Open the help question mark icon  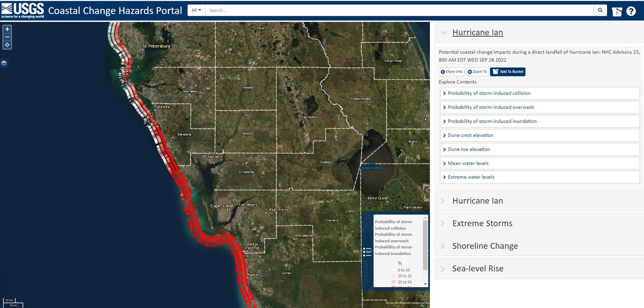pyautogui.click(x=631, y=11)
